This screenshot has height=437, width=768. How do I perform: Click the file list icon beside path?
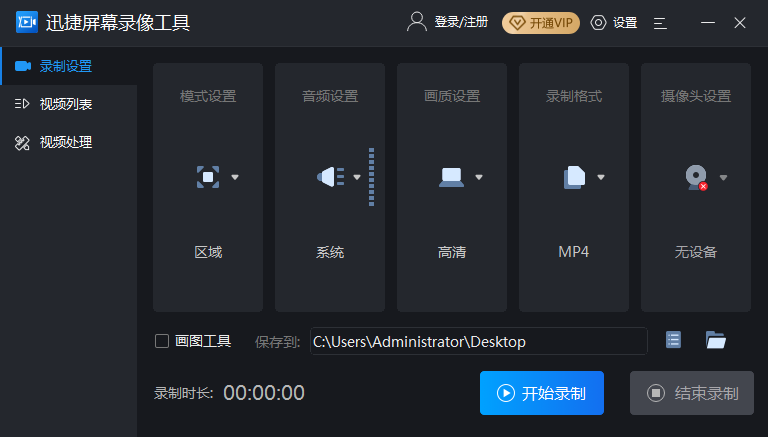point(674,341)
